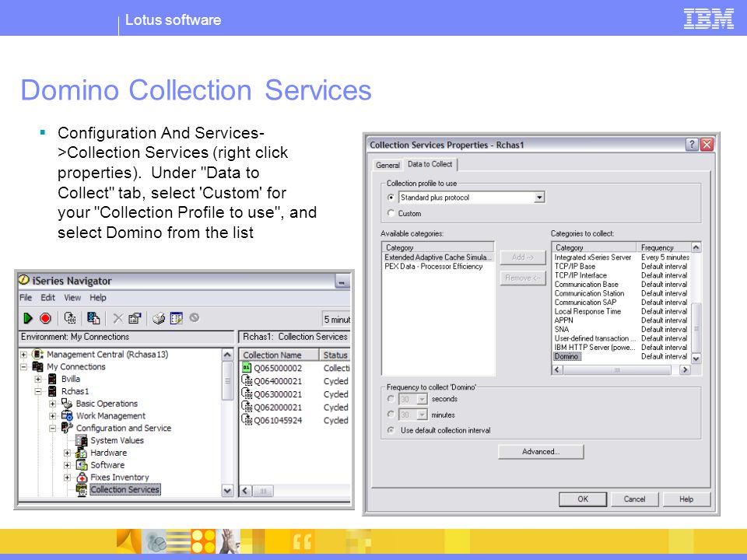Click the Collection Services tree icon
747x560 pixels.
point(82,489)
